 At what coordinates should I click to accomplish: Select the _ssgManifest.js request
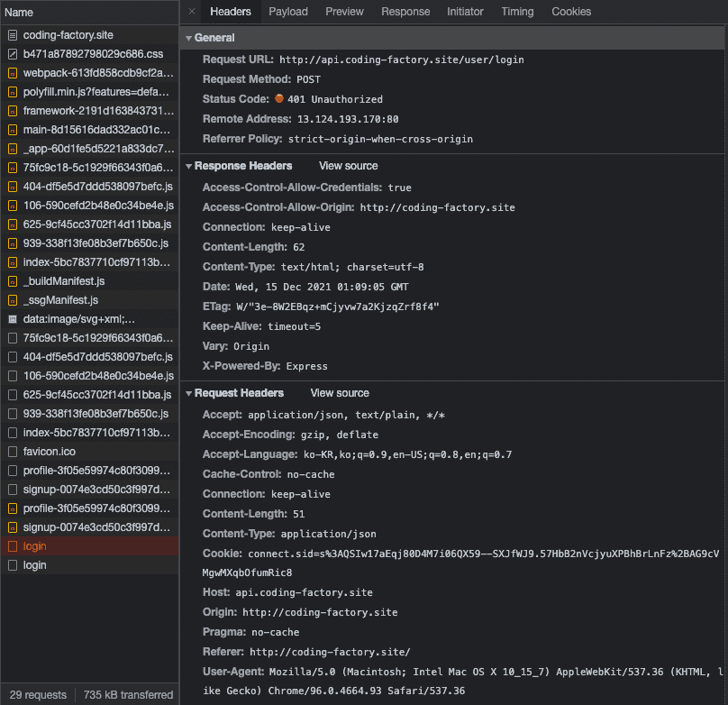pos(89,300)
